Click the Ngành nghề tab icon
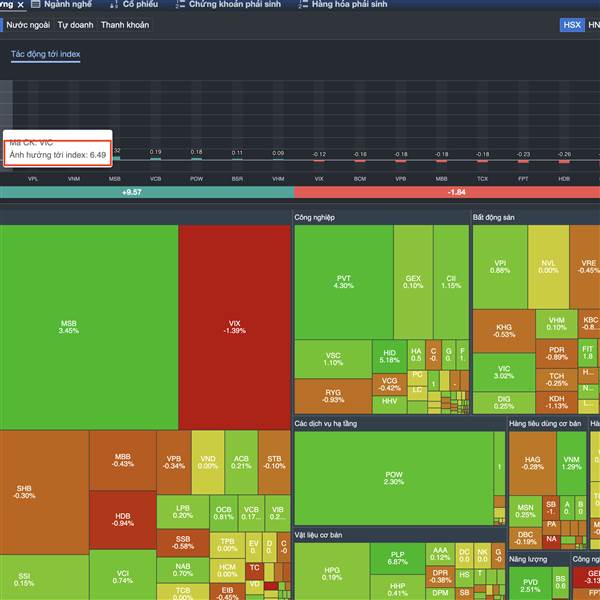This screenshot has height=600, width=600. point(35,4)
